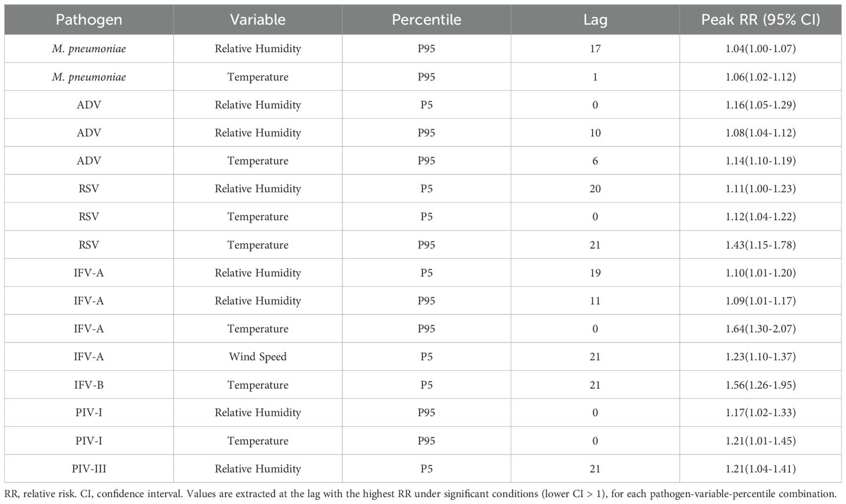Click the Wind Speed variable cell

pyautogui.click(x=257, y=357)
